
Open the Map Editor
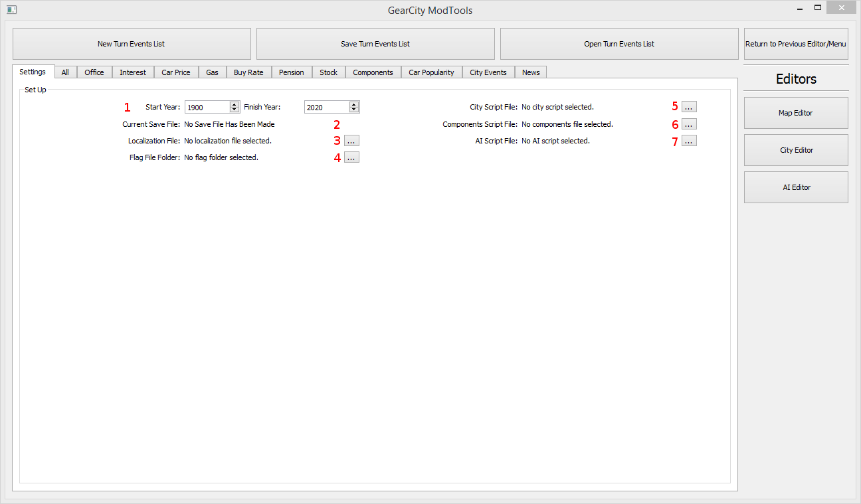click(796, 113)
